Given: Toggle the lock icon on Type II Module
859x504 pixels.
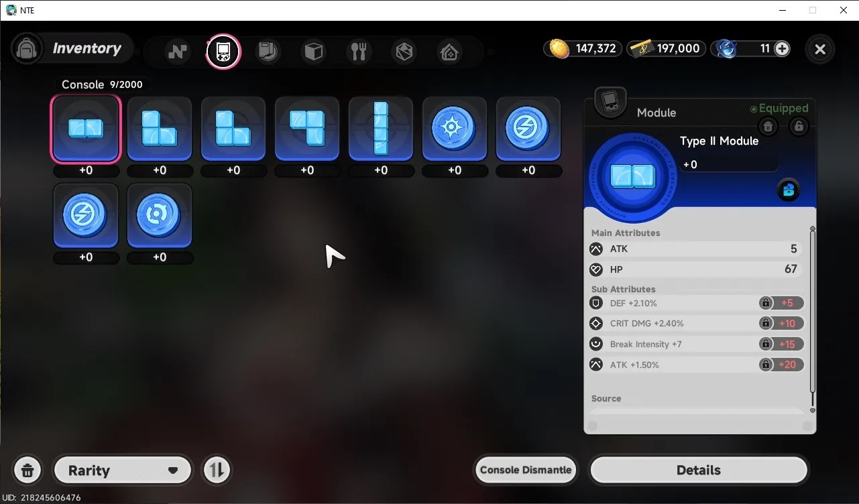Looking at the screenshot, I should 798,126.
